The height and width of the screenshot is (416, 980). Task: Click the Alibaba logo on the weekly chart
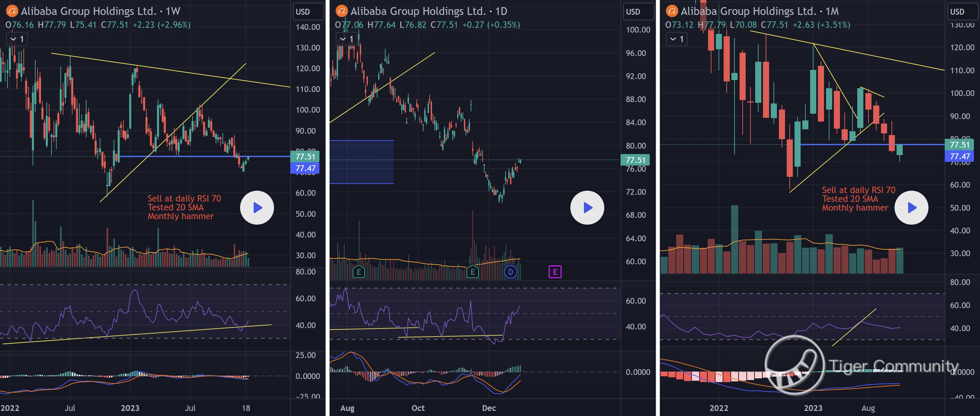12,12
